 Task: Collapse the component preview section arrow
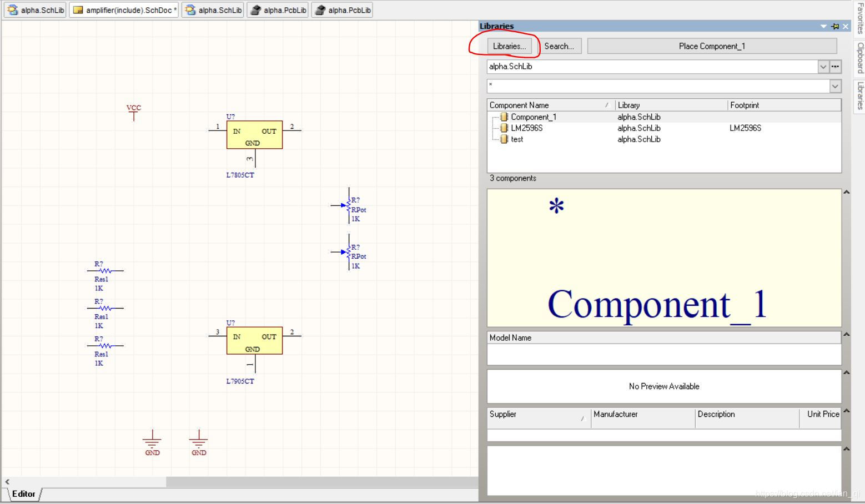tap(847, 193)
